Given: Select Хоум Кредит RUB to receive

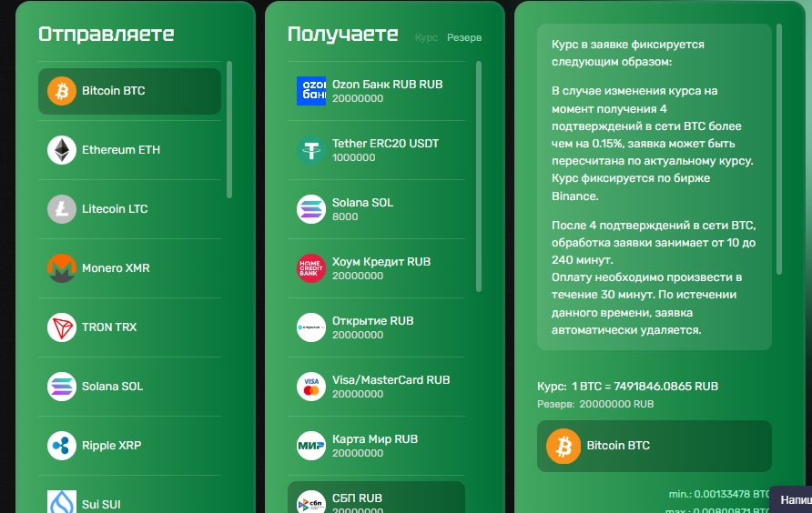Looking at the screenshot, I should point(377,268).
